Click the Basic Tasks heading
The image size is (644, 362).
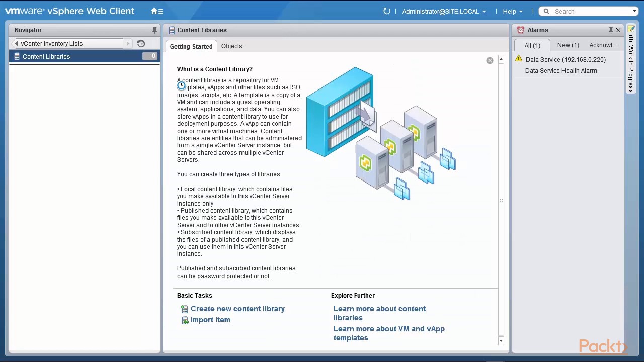tap(194, 296)
